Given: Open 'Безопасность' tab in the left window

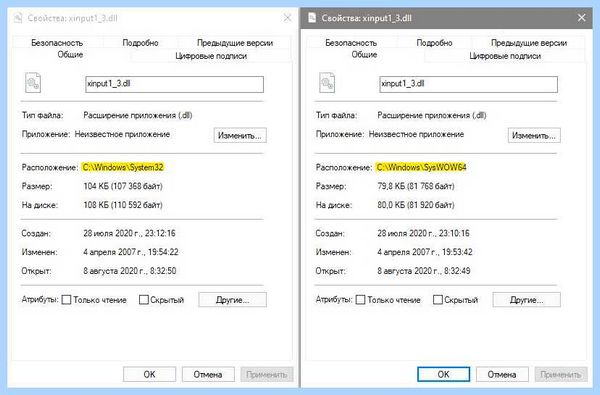Looking at the screenshot, I should [57, 42].
